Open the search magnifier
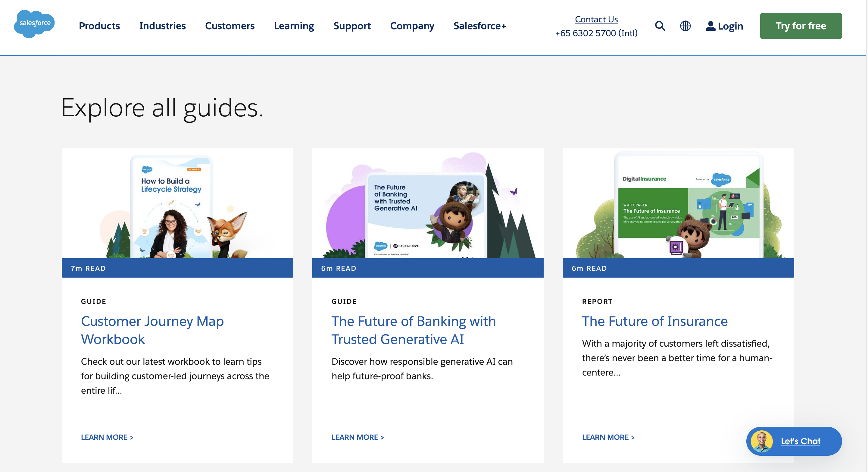Screen dimensions: 868x472 click(660, 26)
